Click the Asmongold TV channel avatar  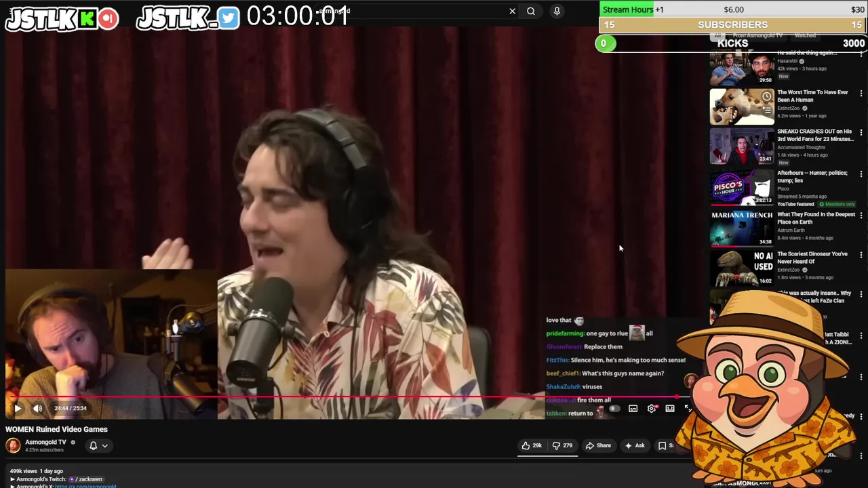click(x=13, y=445)
